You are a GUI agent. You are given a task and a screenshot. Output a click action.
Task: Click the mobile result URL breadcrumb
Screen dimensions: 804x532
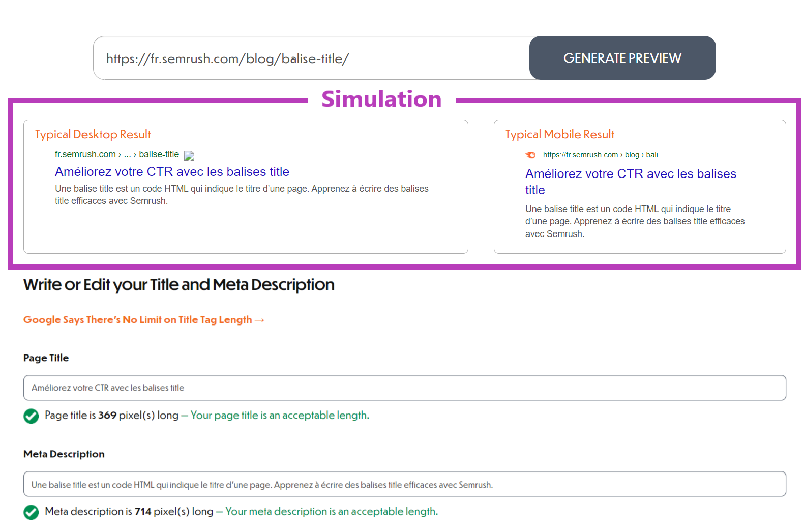603,155
